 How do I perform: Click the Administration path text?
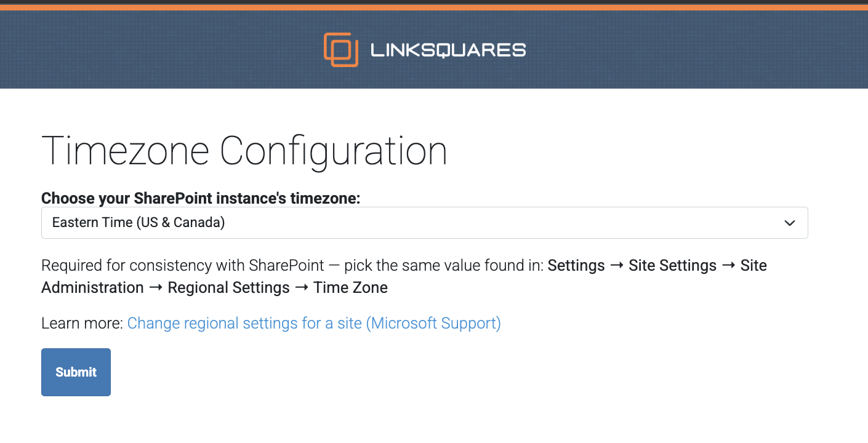click(92, 288)
